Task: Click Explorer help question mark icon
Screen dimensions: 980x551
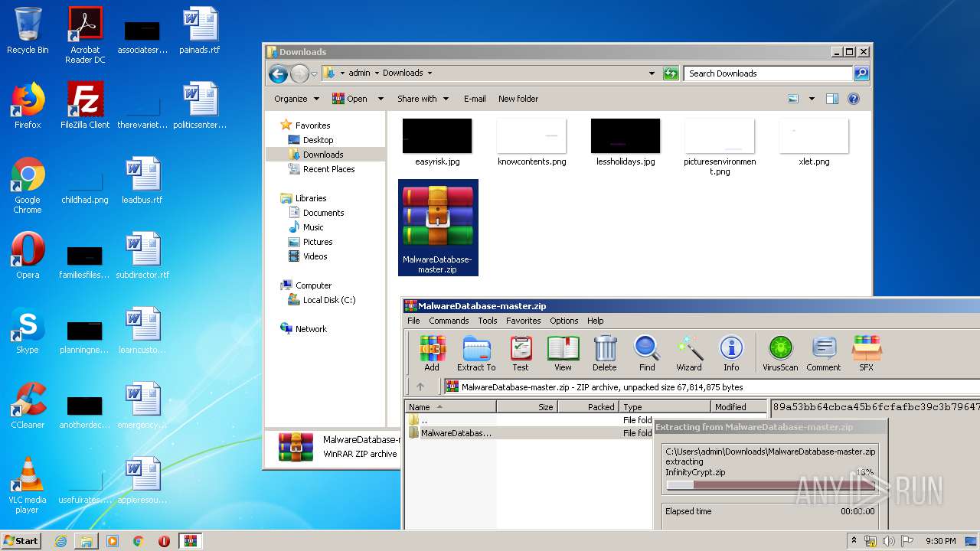Action: tap(854, 99)
